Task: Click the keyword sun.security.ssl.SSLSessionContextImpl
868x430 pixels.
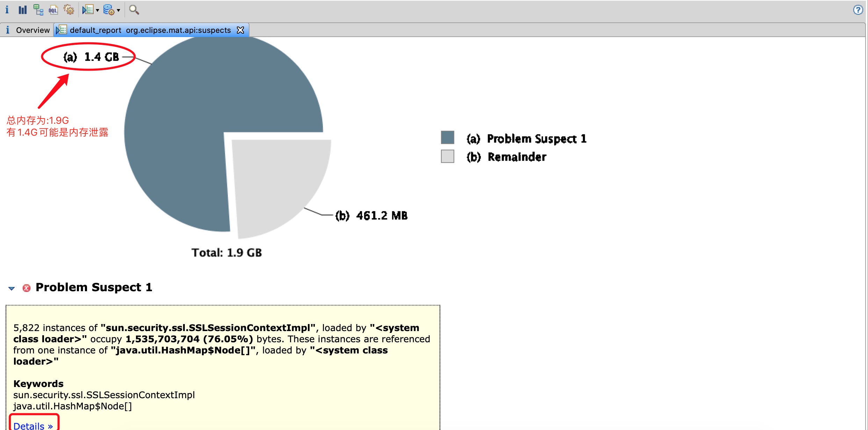Action: [x=104, y=395]
